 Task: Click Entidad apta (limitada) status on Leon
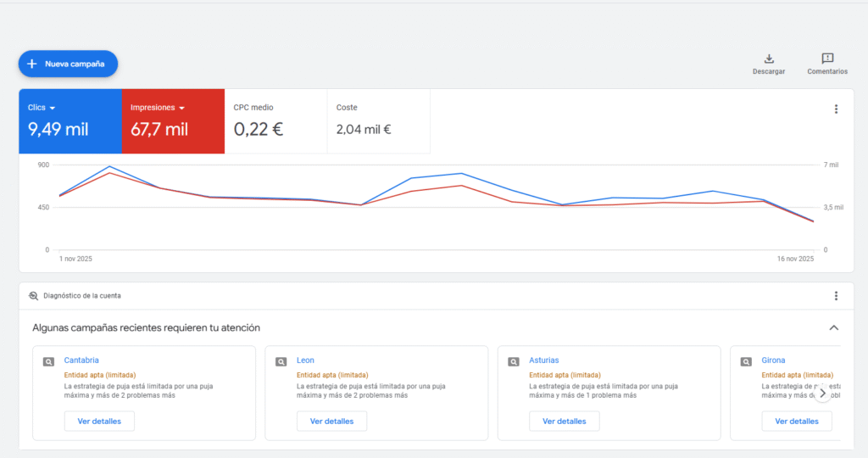332,375
